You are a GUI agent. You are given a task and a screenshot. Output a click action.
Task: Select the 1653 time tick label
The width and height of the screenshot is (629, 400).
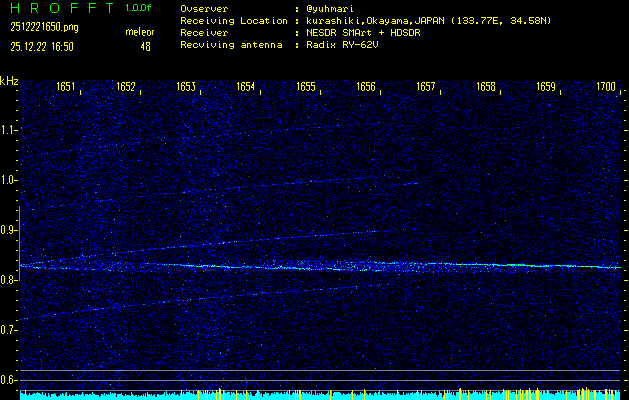[186, 88]
